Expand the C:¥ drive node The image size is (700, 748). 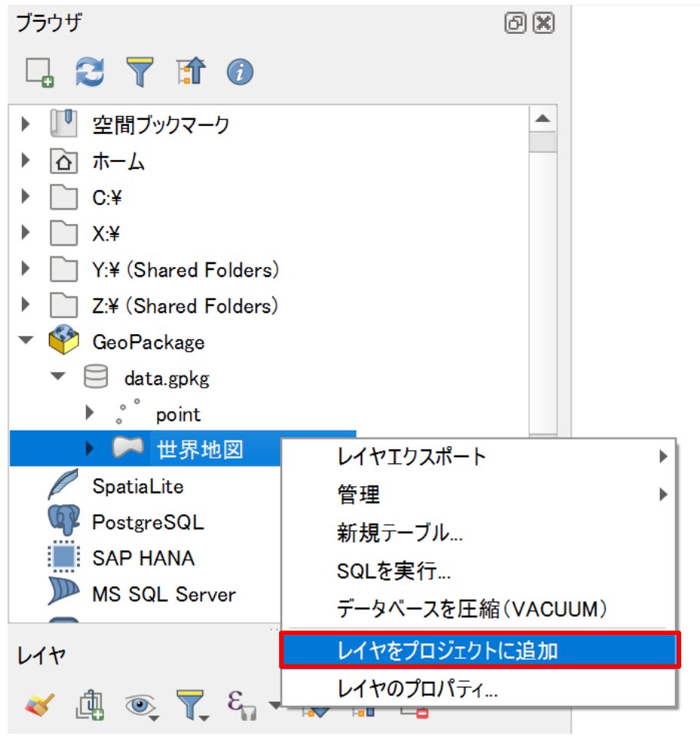coord(26,197)
